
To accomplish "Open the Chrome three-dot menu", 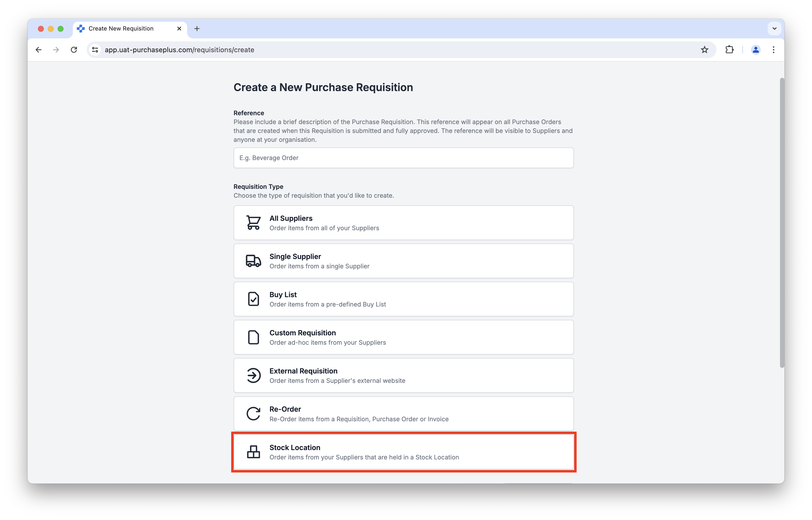I will (x=774, y=50).
